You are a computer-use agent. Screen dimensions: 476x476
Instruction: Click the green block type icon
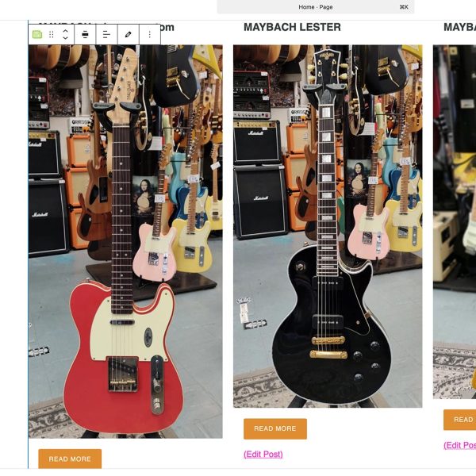(x=37, y=35)
